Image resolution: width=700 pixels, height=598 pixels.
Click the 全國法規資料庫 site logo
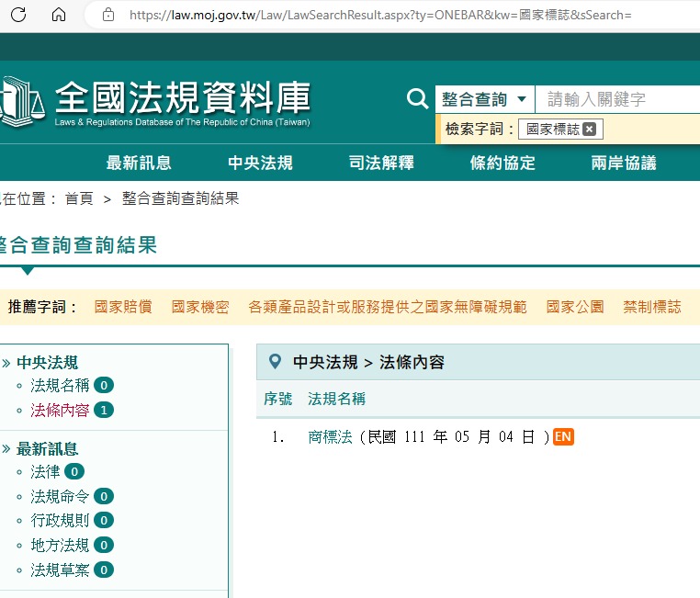tap(156, 101)
